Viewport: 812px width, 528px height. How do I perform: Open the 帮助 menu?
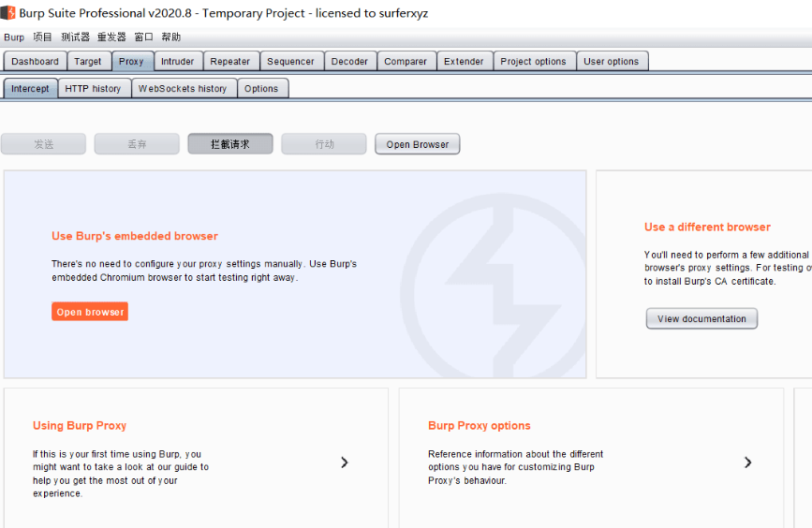(170, 37)
